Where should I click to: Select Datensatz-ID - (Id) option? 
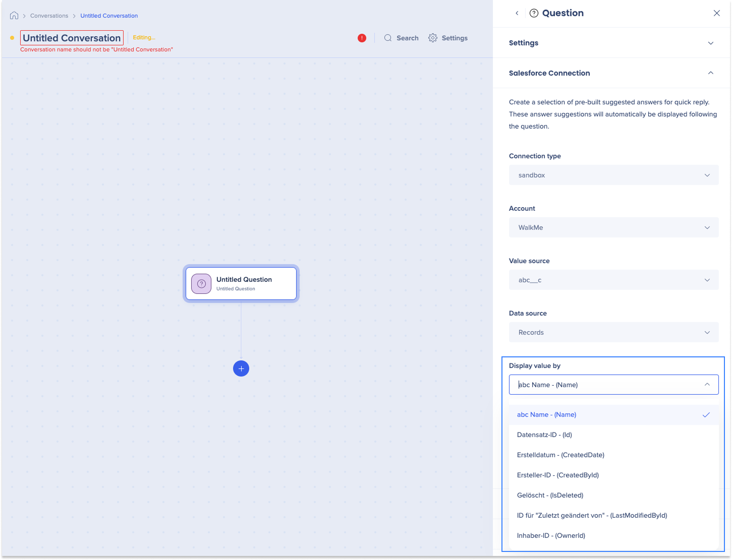[544, 434]
